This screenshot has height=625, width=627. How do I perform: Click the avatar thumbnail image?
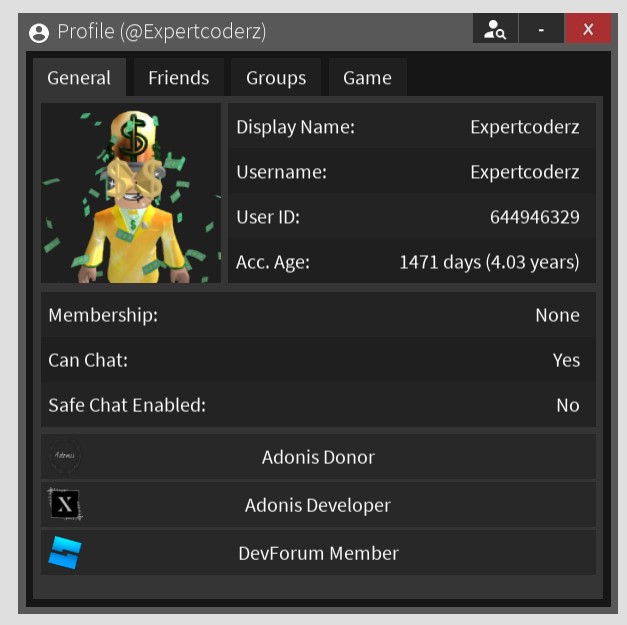tap(131, 193)
